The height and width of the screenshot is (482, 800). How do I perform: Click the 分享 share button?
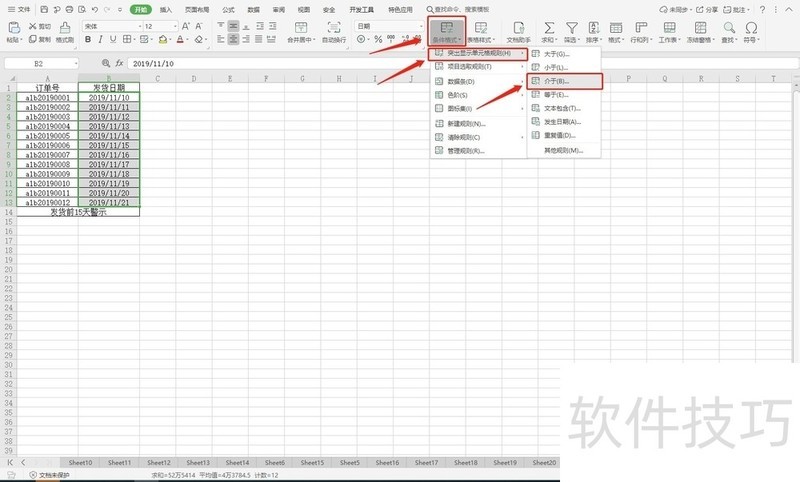pyautogui.click(x=707, y=10)
